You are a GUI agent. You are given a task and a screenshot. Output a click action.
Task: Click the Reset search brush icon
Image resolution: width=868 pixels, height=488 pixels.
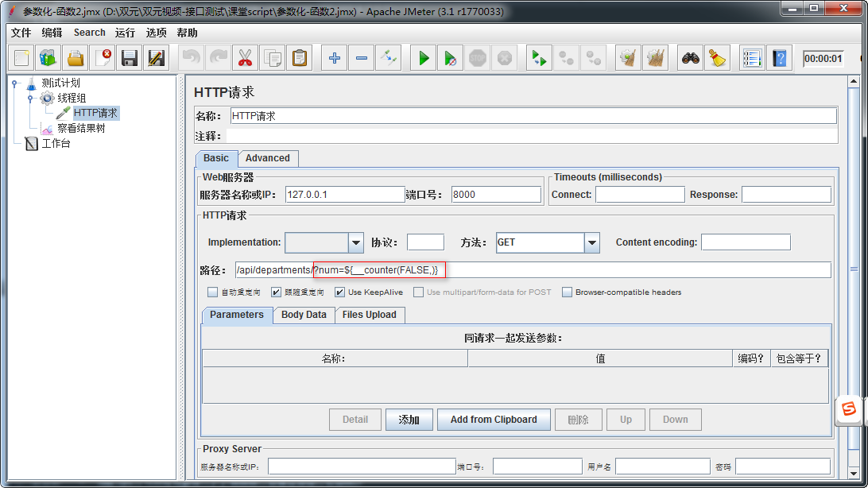tap(718, 58)
